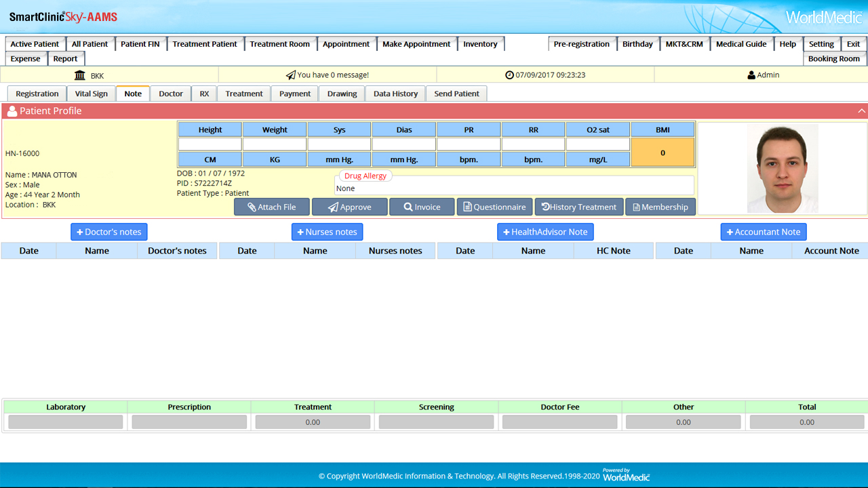Image resolution: width=868 pixels, height=488 pixels.
Task: Add a new Doctor's note
Action: click(108, 232)
